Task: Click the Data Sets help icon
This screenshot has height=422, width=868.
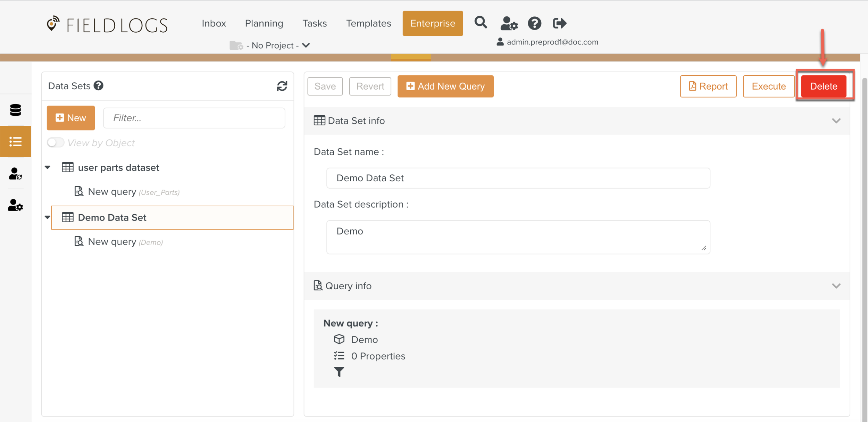Action: (99, 85)
